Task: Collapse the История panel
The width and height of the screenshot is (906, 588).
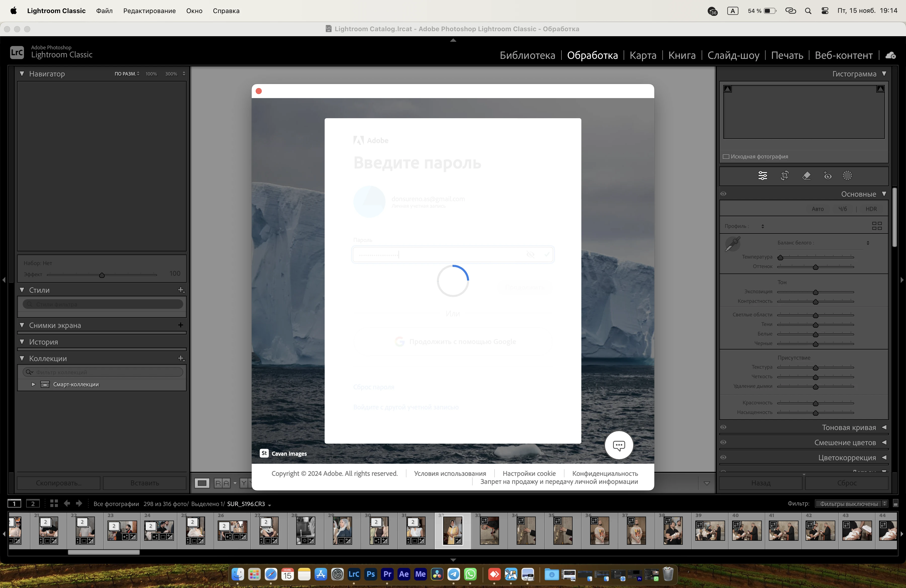Action: pos(22,342)
